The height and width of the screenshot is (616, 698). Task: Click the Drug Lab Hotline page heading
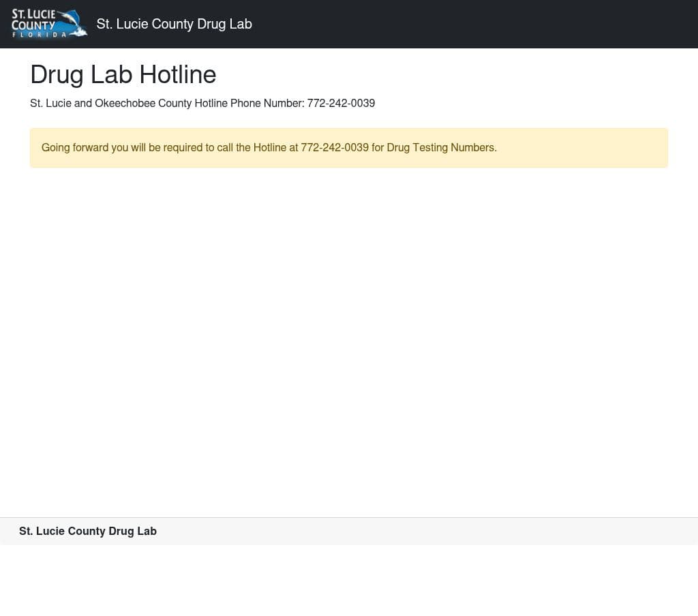(x=123, y=74)
